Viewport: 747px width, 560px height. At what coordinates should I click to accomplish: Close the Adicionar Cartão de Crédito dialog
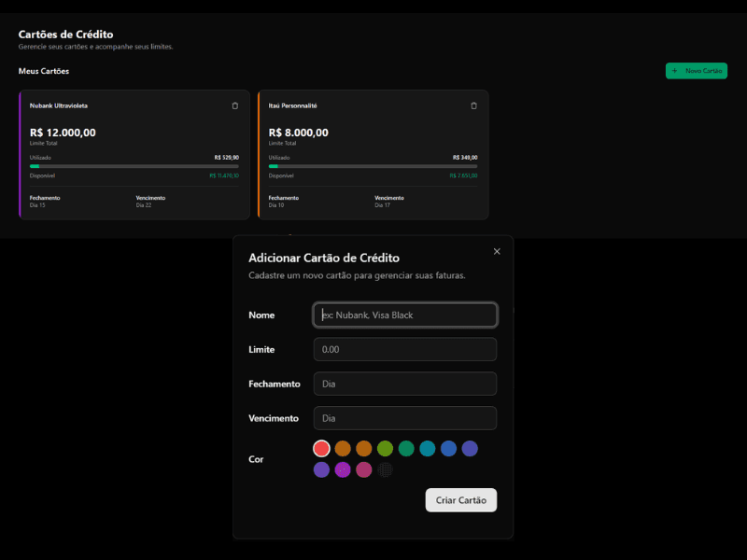point(497,251)
